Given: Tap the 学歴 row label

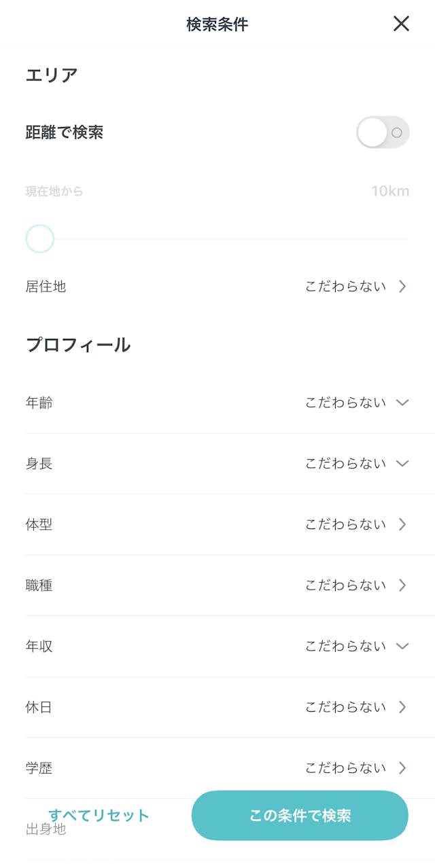Looking at the screenshot, I should 39,768.
